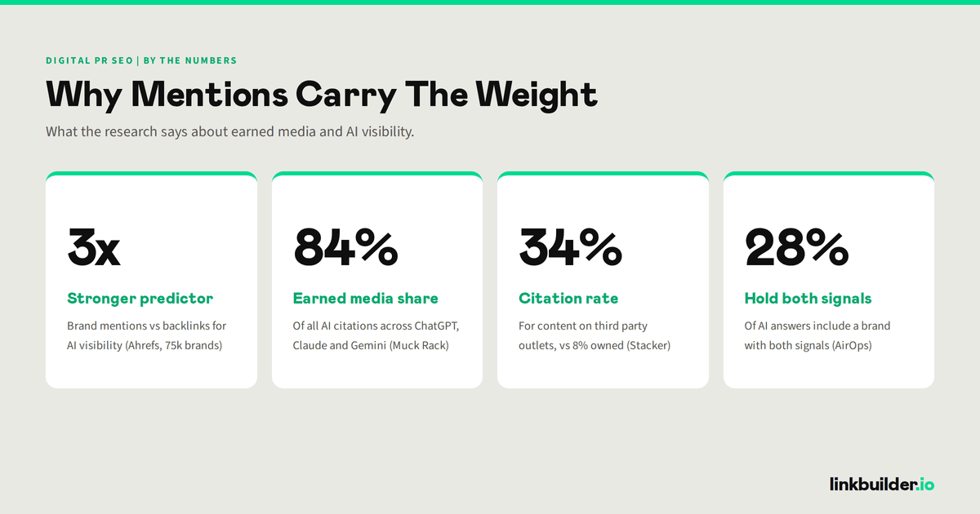Select the 'Digital PR SEO' label
Image resolution: width=980 pixels, height=514 pixels.
click(x=89, y=60)
